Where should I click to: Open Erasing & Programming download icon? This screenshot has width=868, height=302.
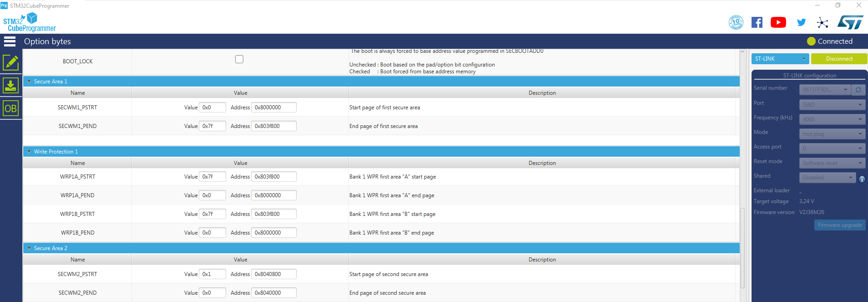(10, 85)
